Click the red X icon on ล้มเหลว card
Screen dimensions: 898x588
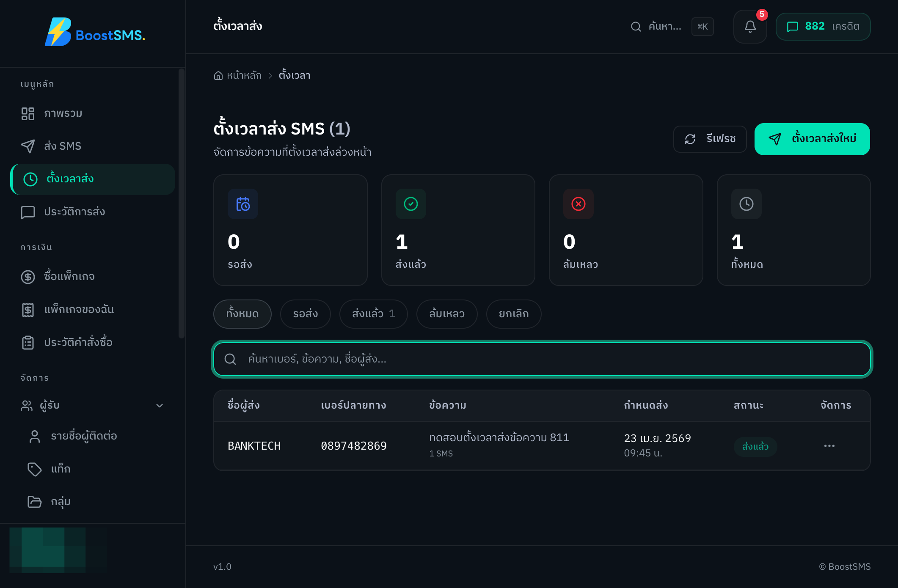(x=578, y=204)
